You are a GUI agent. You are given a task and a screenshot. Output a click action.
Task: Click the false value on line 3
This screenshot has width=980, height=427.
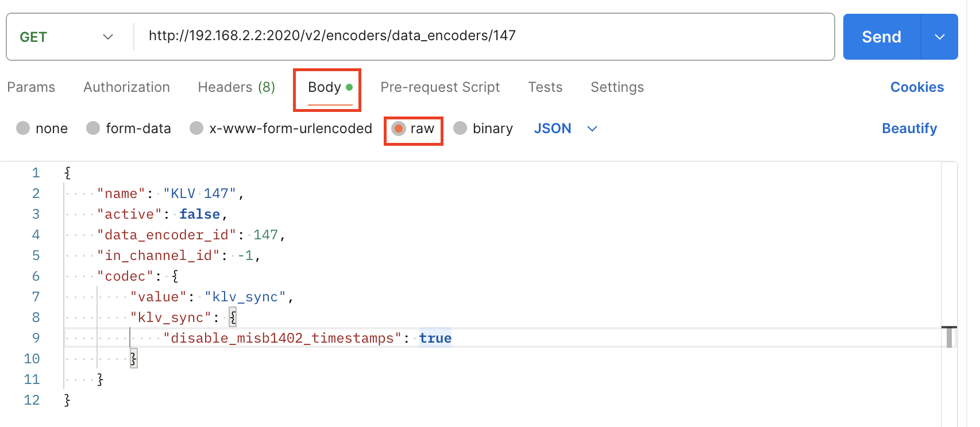coord(200,214)
